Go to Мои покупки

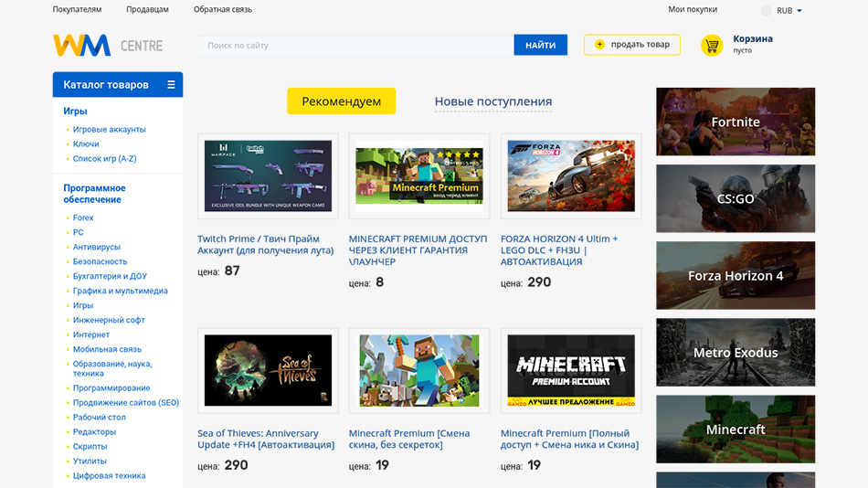click(693, 9)
